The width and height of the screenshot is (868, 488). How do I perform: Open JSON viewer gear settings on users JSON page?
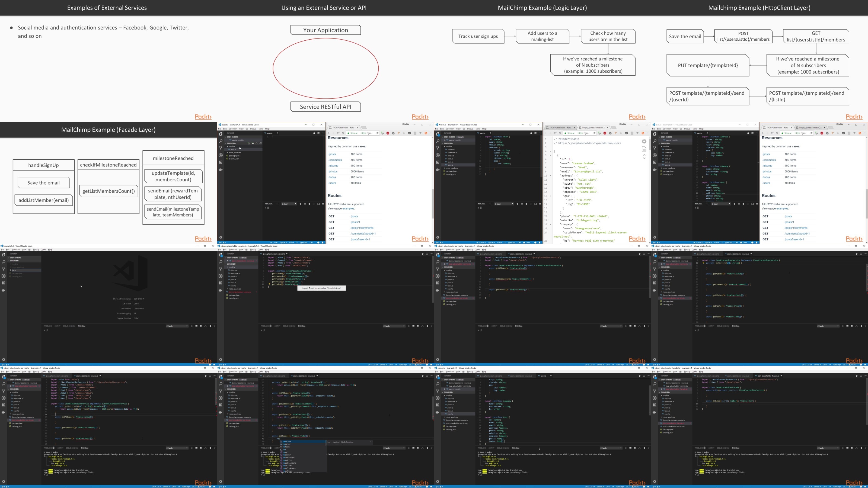pyautogui.click(x=644, y=142)
